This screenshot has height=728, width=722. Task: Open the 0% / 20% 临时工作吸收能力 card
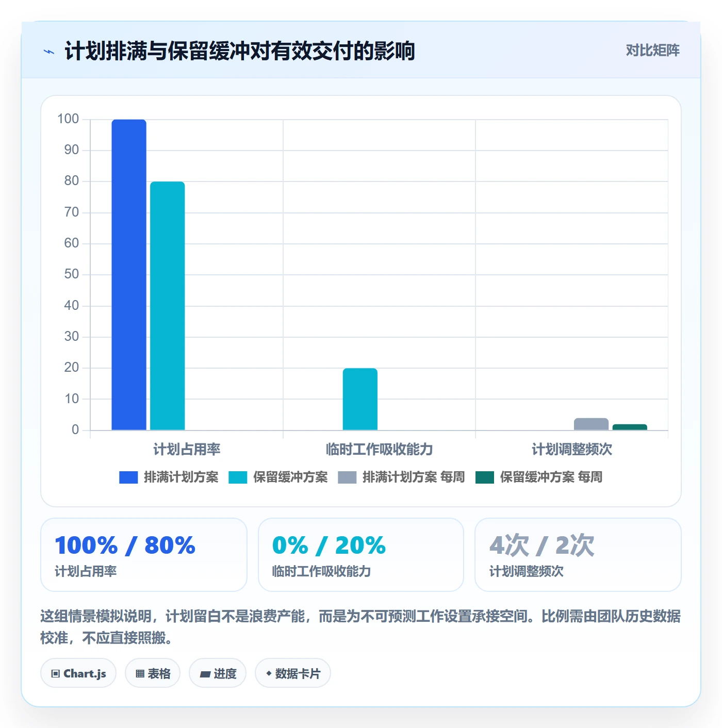(361, 555)
